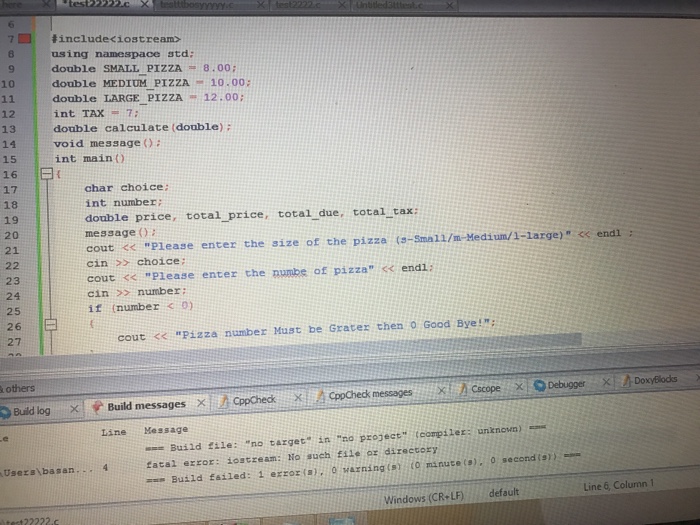The image size is (700, 525).
Task: Click the value '12.00' on the LARGE_PIZZA line
Action: tap(221, 97)
